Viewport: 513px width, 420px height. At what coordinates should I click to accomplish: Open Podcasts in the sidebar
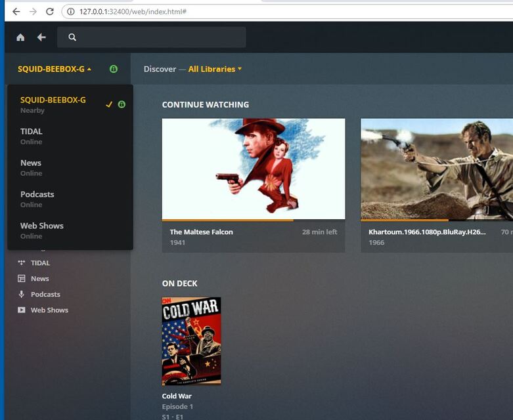click(45, 294)
